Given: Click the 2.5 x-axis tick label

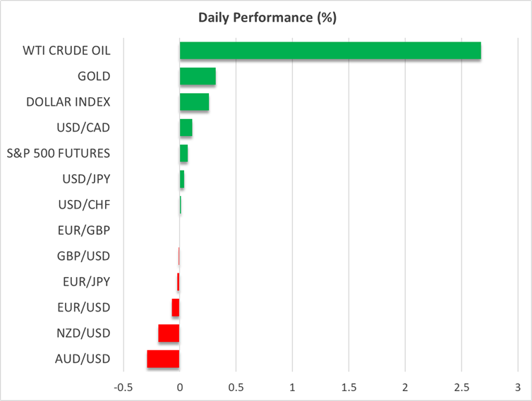Looking at the screenshot, I should point(461,388).
